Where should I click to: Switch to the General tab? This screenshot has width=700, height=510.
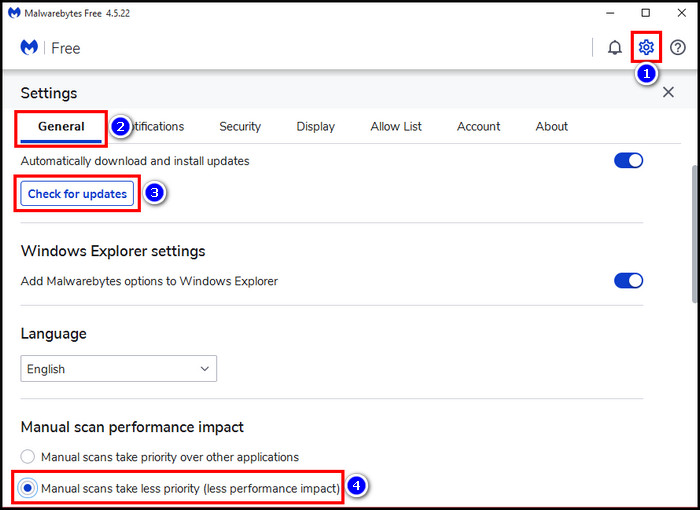[61, 127]
